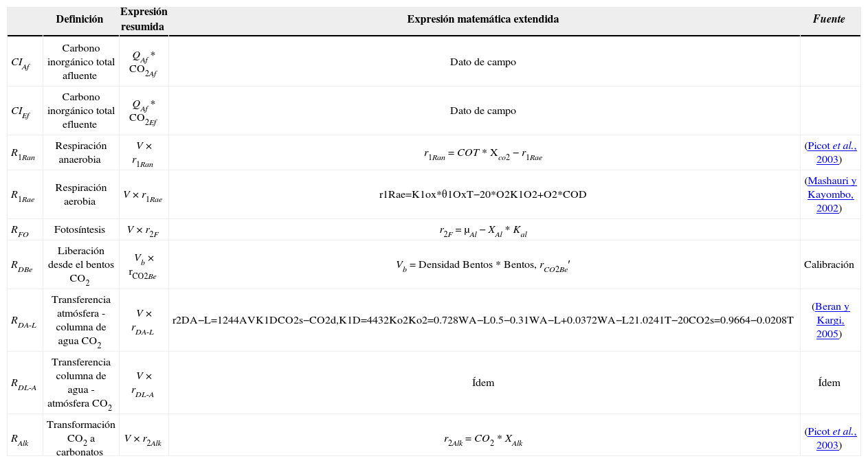Select the Calibración source cell

point(829,265)
